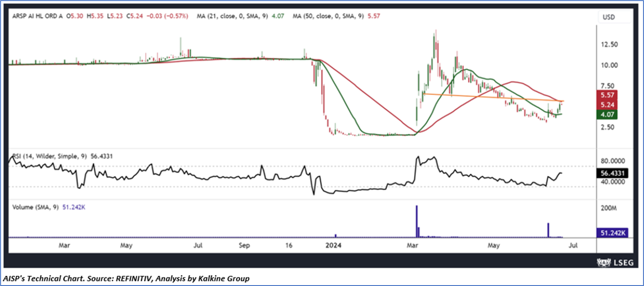644x286 pixels.
Task: Click the RSI (14, Wilder, Simple, 9) label
Action: (49, 156)
